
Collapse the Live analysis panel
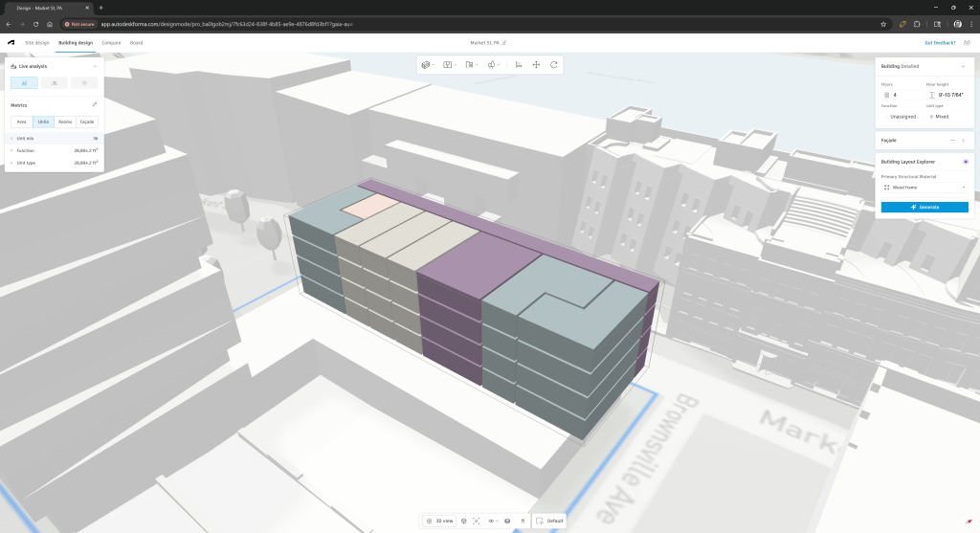(94, 67)
